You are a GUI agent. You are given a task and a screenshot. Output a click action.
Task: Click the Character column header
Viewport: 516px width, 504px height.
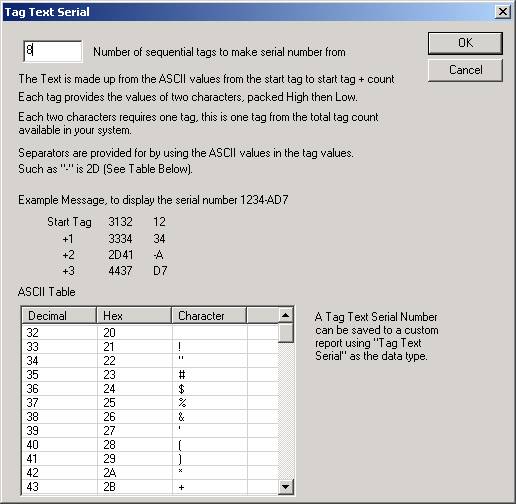tap(209, 316)
